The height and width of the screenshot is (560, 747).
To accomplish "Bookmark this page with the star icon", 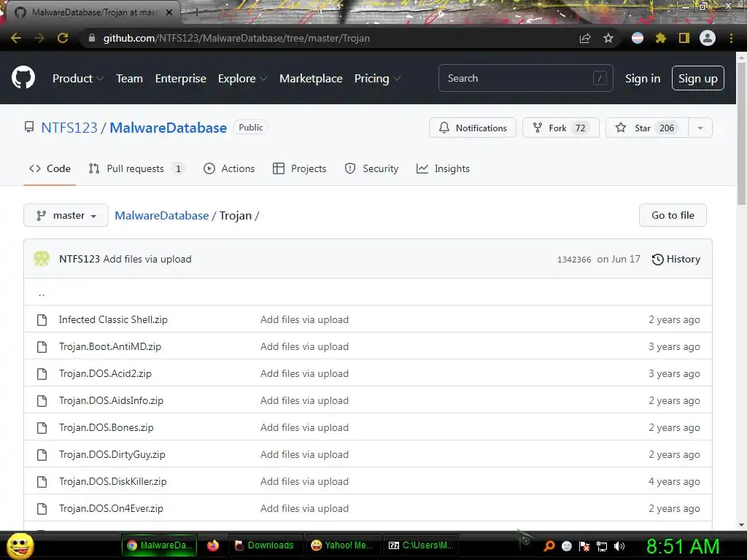I will [608, 38].
